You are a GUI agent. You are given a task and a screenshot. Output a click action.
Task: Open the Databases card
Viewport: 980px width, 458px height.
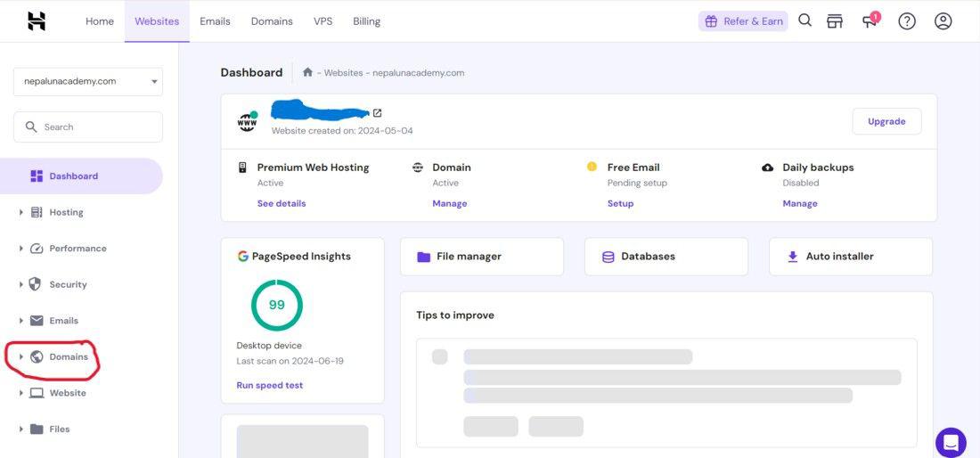[x=666, y=257]
